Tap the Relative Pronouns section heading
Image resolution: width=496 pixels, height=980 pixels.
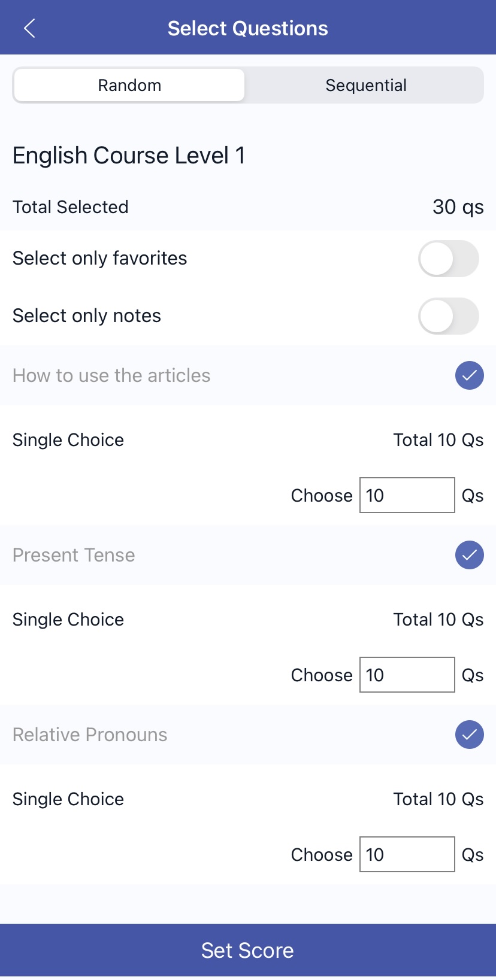click(x=90, y=735)
